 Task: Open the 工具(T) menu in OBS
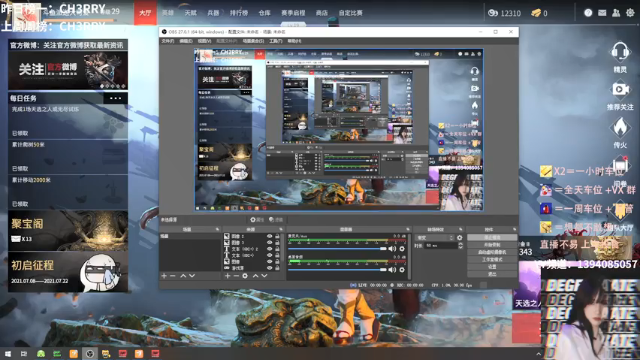(276, 41)
